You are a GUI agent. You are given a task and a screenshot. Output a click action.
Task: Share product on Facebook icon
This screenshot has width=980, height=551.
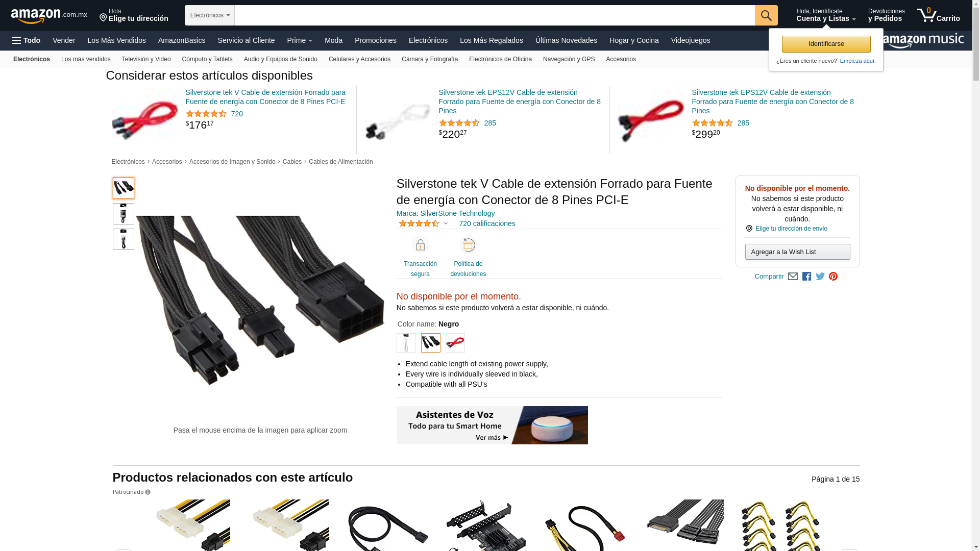click(806, 277)
